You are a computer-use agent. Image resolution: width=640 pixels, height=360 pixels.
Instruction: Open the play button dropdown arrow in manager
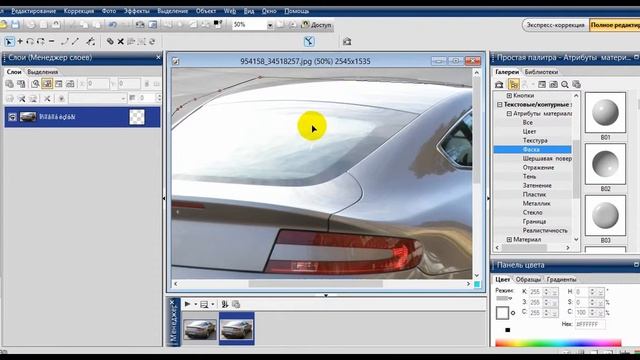pos(196,304)
